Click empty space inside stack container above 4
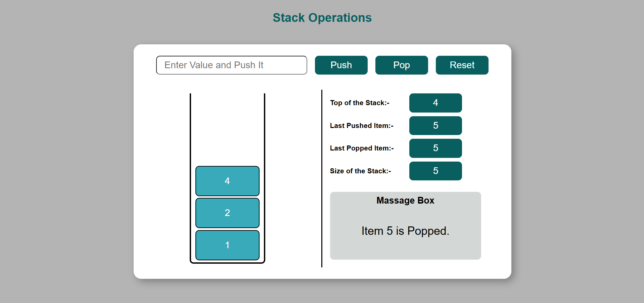This screenshot has height=303, width=644. click(227, 129)
